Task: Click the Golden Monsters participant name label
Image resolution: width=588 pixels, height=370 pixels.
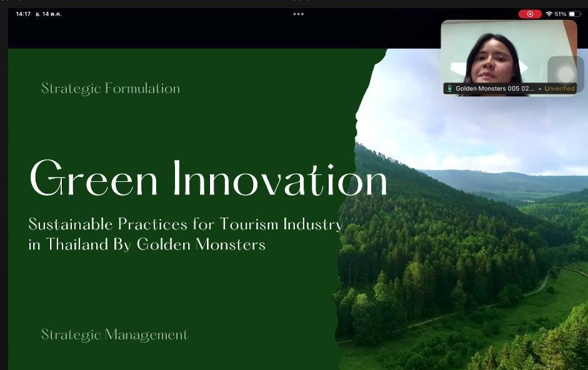Action: [494, 89]
